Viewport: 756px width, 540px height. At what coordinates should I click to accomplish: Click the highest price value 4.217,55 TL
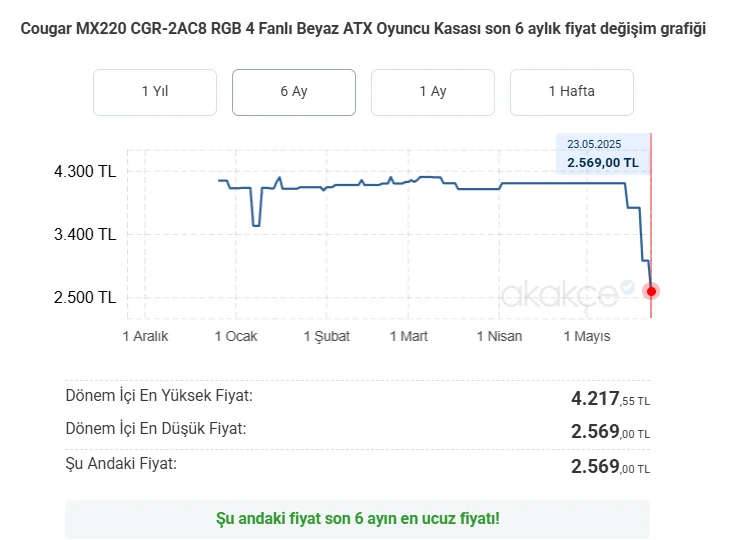click(x=610, y=399)
